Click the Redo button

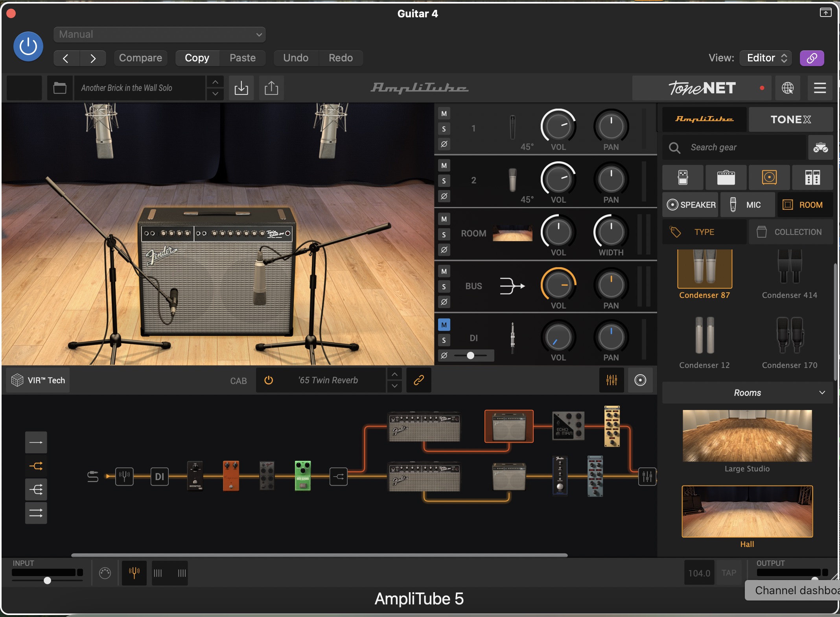point(341,58)
